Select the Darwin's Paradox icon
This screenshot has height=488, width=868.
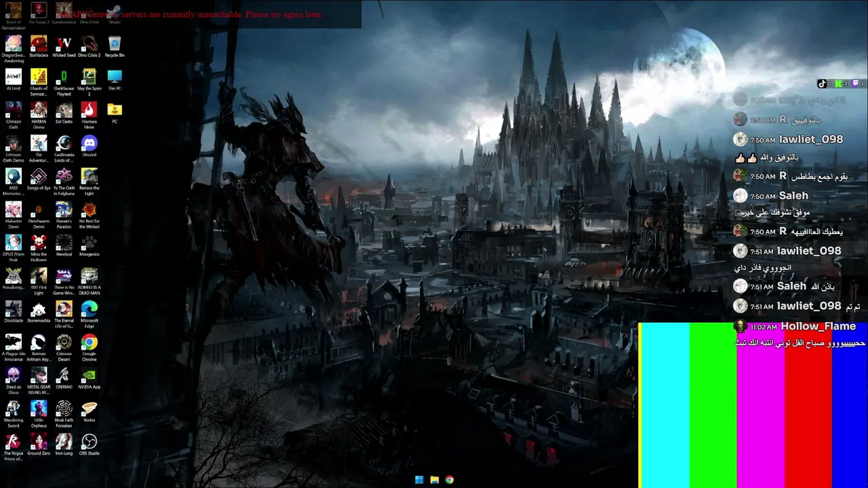tap(64, 214)
